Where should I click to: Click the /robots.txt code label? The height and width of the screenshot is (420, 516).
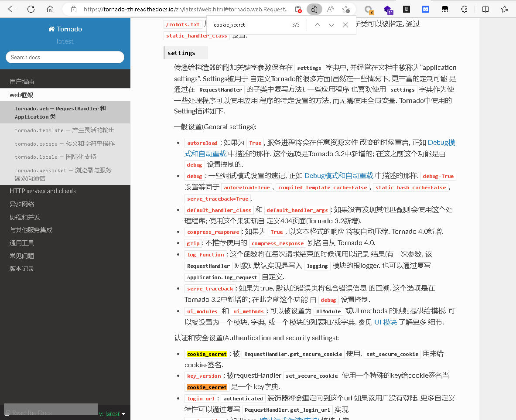[183, 24]
